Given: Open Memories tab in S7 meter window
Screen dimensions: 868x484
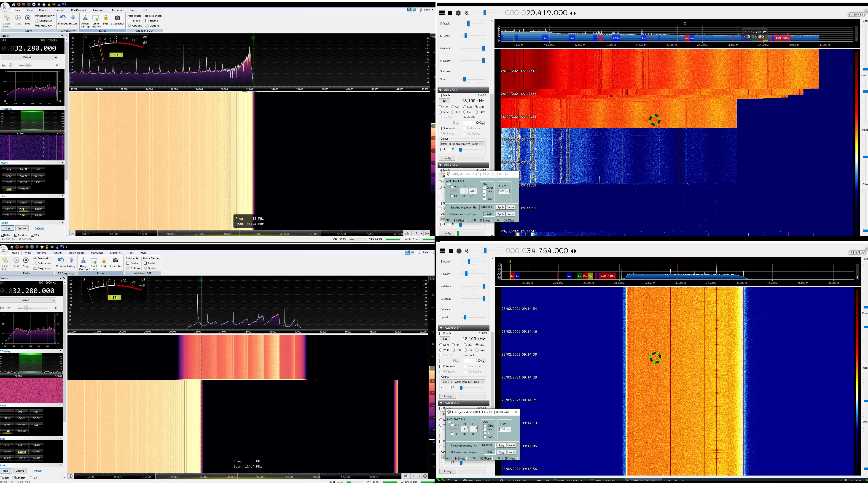Looking at the screenshot, I should tap(116, 253).
